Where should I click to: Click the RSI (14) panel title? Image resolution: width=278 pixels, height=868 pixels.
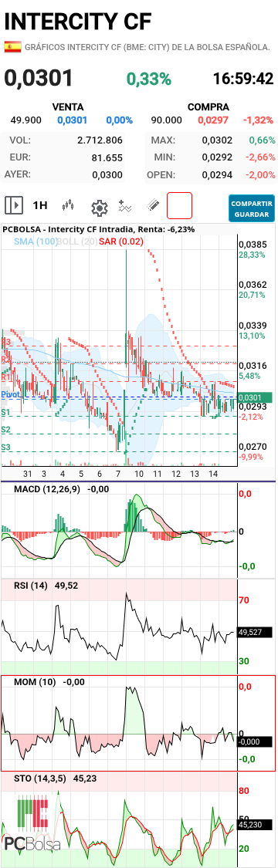tap(30, 585)
